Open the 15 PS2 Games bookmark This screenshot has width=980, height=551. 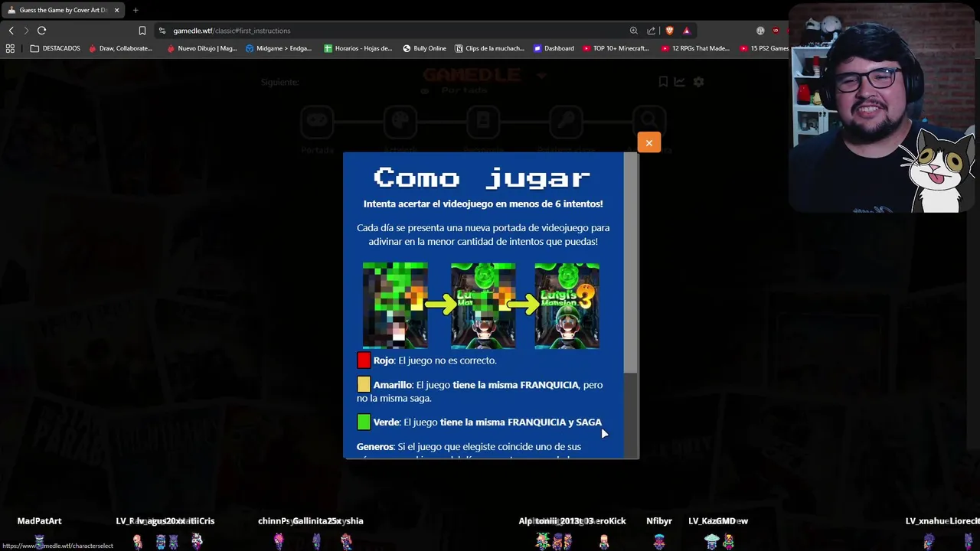point(764,48)
